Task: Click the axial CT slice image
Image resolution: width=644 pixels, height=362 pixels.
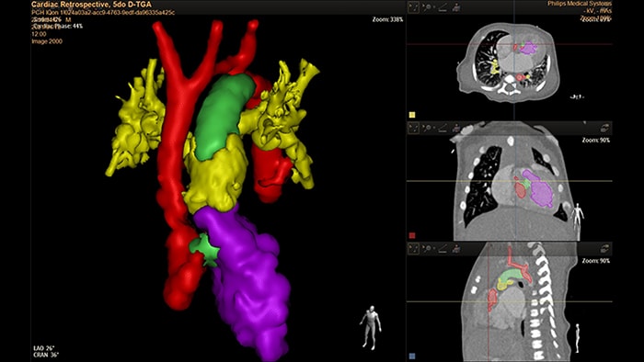Action: 509,62
